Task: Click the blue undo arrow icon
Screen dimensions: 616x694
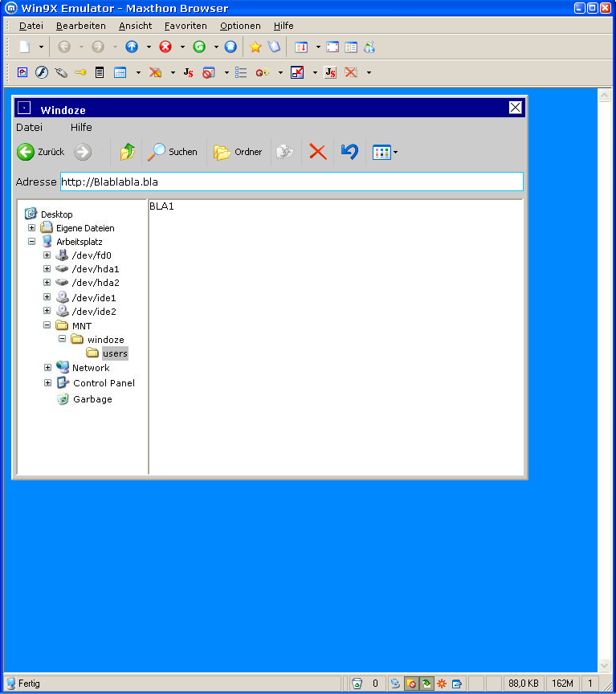Action: pyautogui.click(x=349, y=151)
